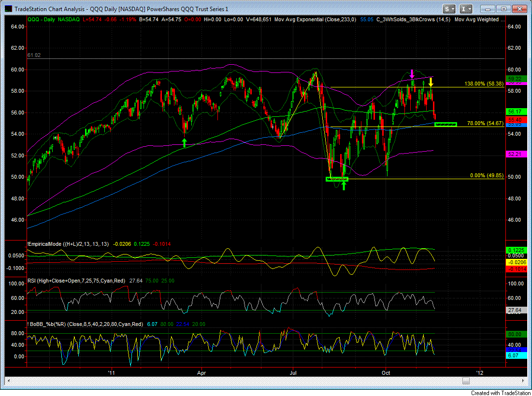
Task: Click the high value 'Hi=0.00'
Action: (x=213, y=20)
